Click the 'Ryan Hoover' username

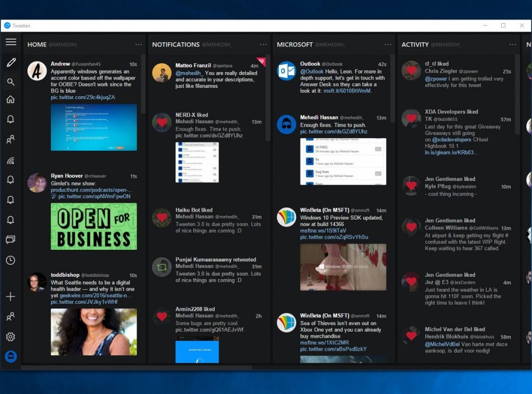67,175
